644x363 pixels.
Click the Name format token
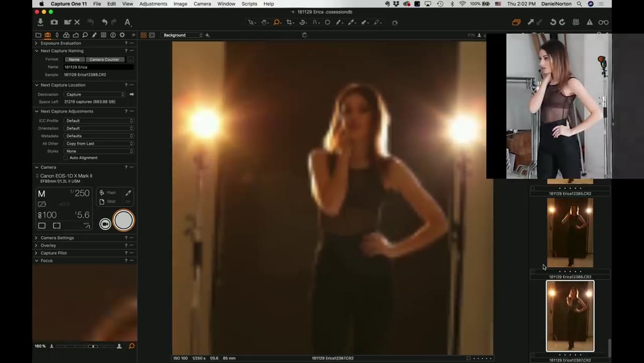[x=74, y=60]
